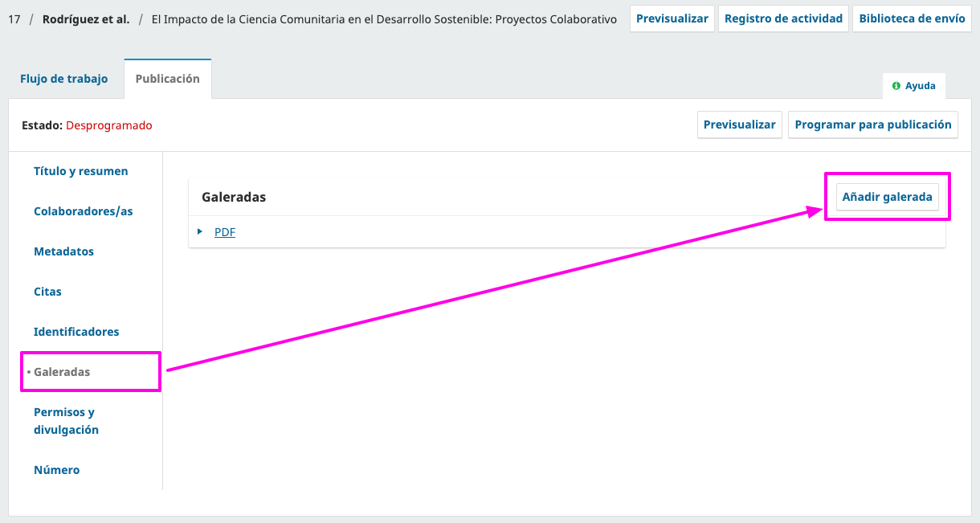This screenshot has height=523, width=980.
Task: Open the Biblioteca de envío
Action: (912, 18)
